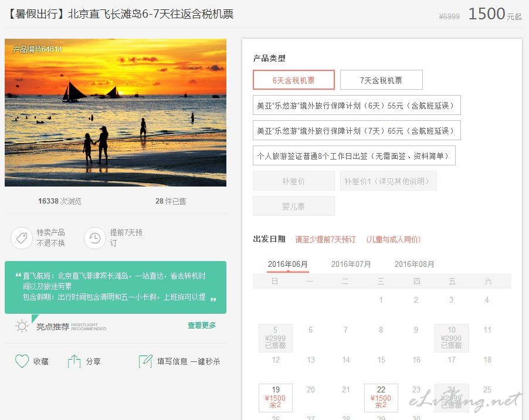Click calendar date 15
Screen dimensions: 529x420
pyautogui.click(x=381, y=360)
